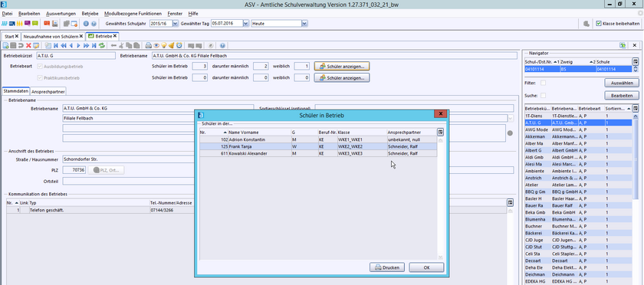The width and height of the screenshot is (644, 285).
Task: Click the new record icon in toolbar
Action: [x=5, y=45]
